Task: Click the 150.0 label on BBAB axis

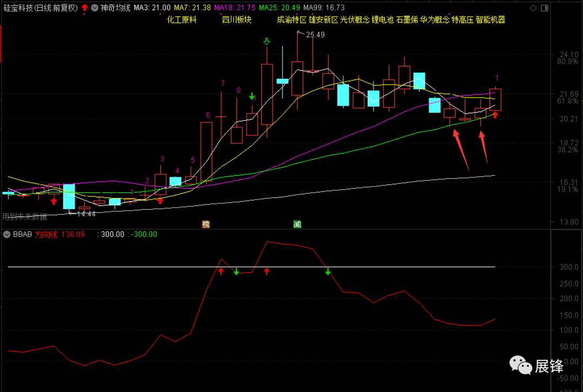Action: pyautogui.click(x=569, y=315)
